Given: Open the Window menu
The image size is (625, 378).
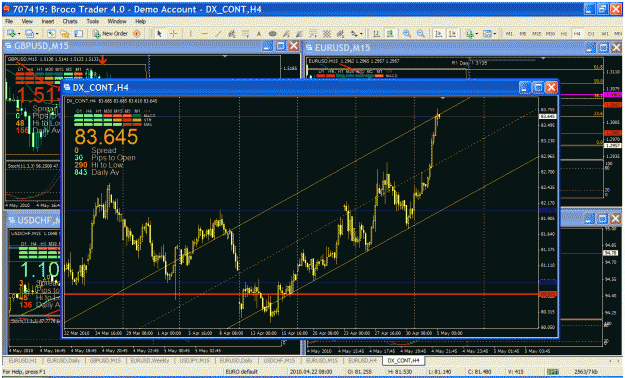Looking at the screenshot, I should click(x=117, y=21).
